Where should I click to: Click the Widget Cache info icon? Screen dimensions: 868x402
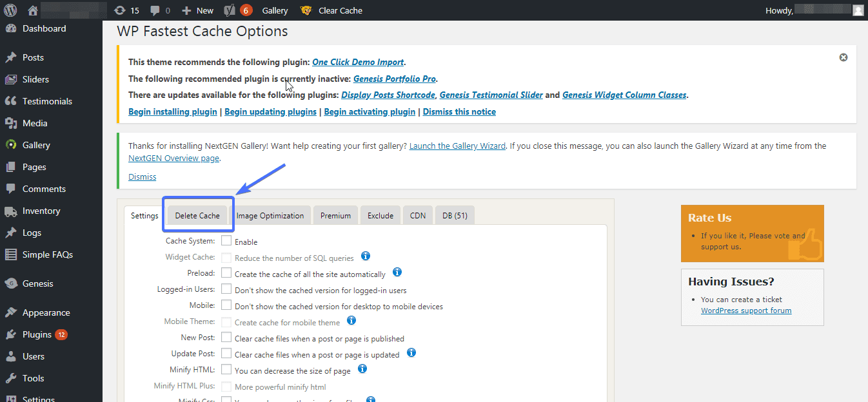click(x=365, y=256)
